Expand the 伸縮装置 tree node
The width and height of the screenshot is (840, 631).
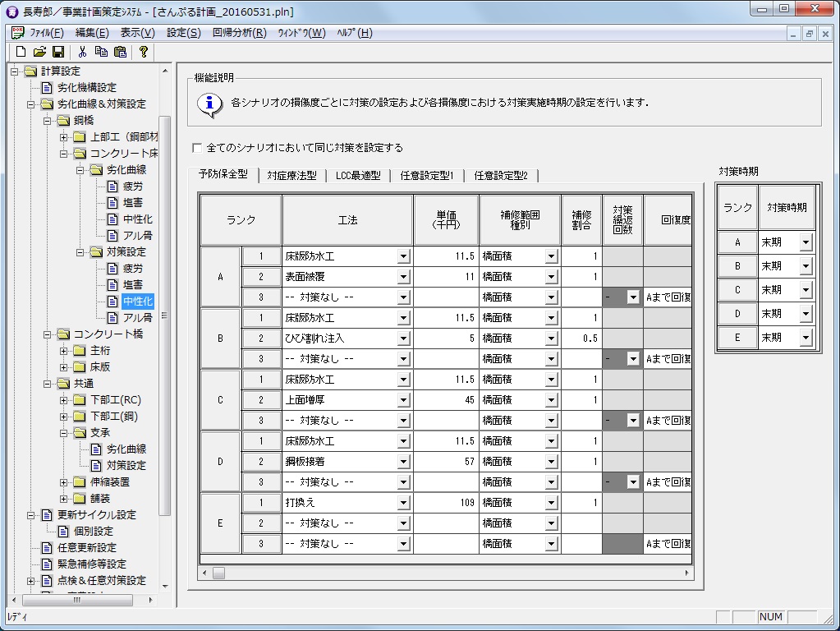click(64, 481)
